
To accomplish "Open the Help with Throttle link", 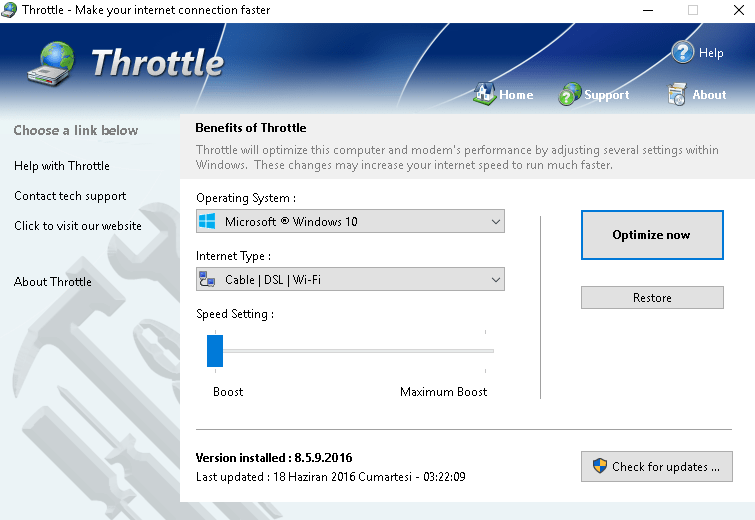I will pyautogui.click(x=62, y=166).
